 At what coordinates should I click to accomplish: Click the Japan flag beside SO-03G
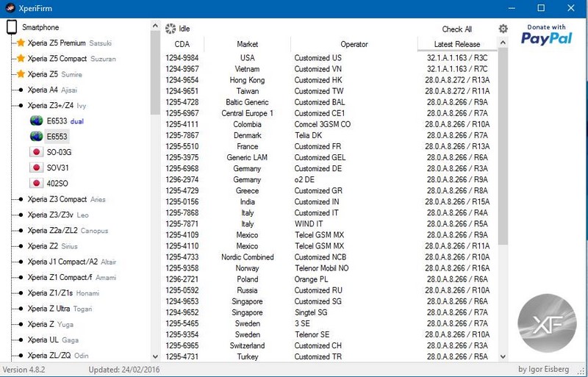pos(36,152)
